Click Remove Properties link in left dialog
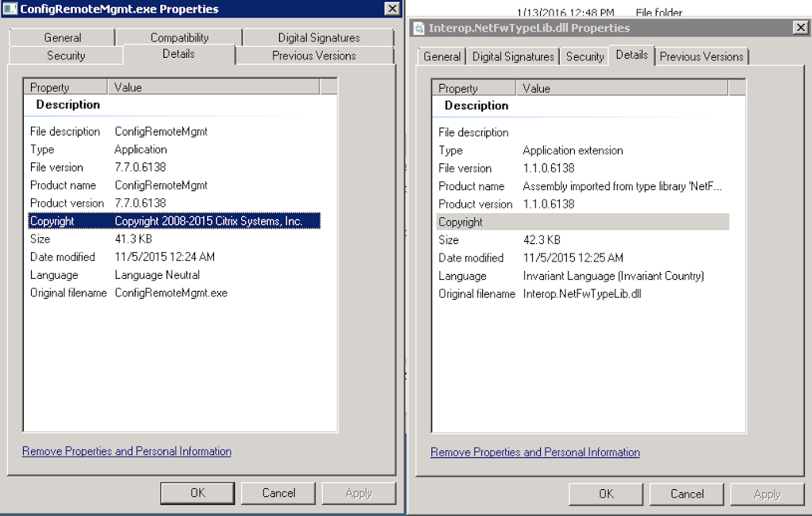The height and width of the screenshot is (516, 812). tap(127, 451)
